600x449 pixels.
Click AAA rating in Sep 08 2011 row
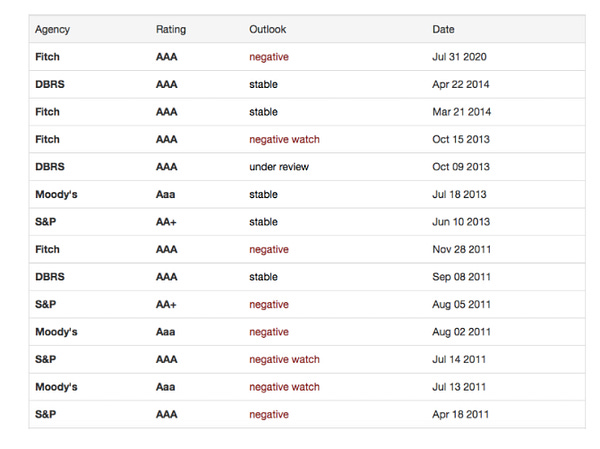(166, 277)
